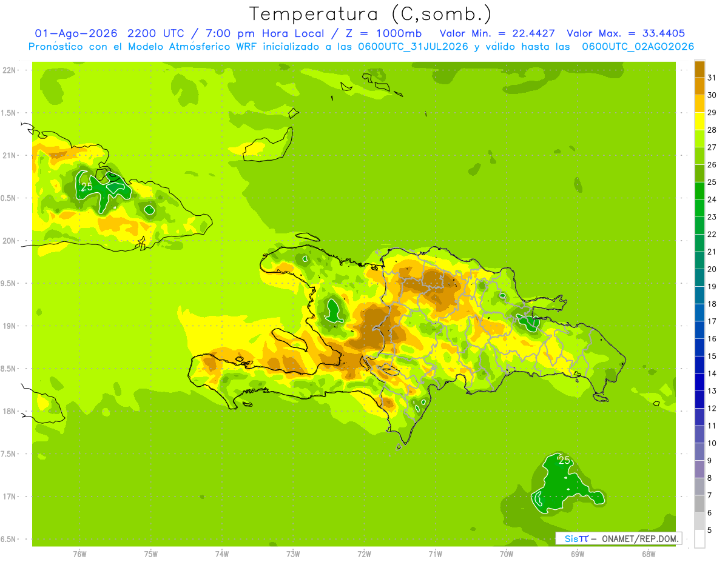Select the "Valor Min. = 22.4427" value
Screen dimensions: 728x562
pos(497,33)
